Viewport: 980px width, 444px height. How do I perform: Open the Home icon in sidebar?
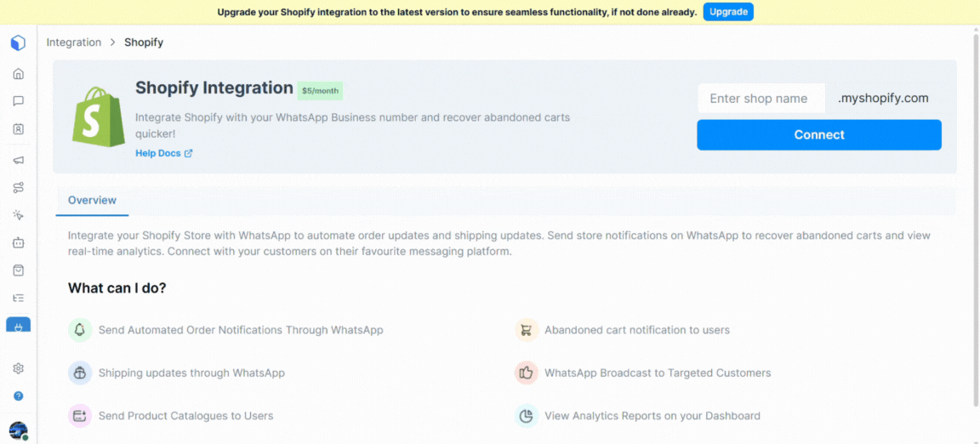coord(18,74)
